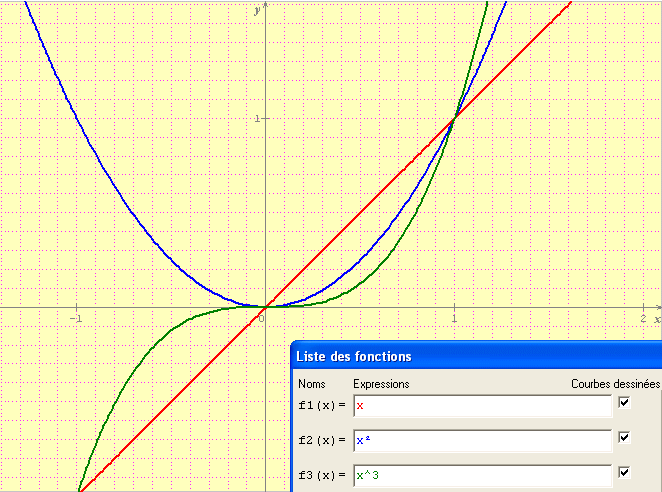662x492 pixels.
Task: Click the 'f2(x) =' function name label
Action: pyautogui.click(x=322, y=440)
